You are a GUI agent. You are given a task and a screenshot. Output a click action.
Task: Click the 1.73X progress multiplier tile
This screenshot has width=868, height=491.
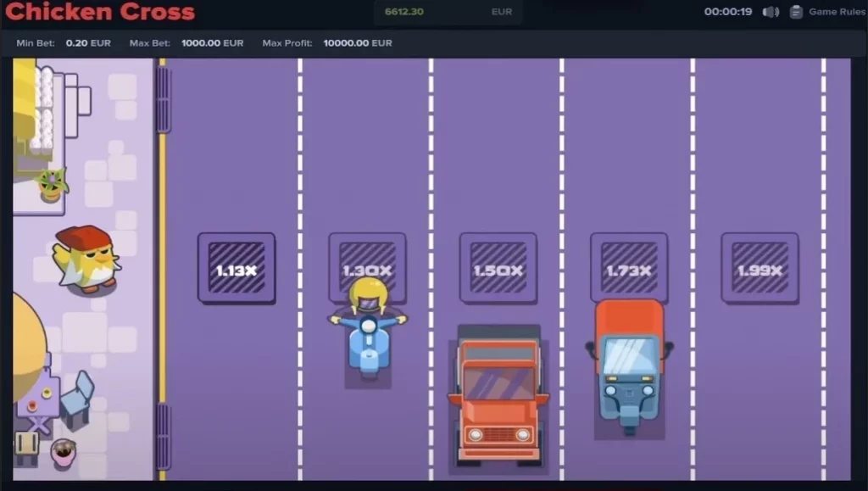click(630, 267)
